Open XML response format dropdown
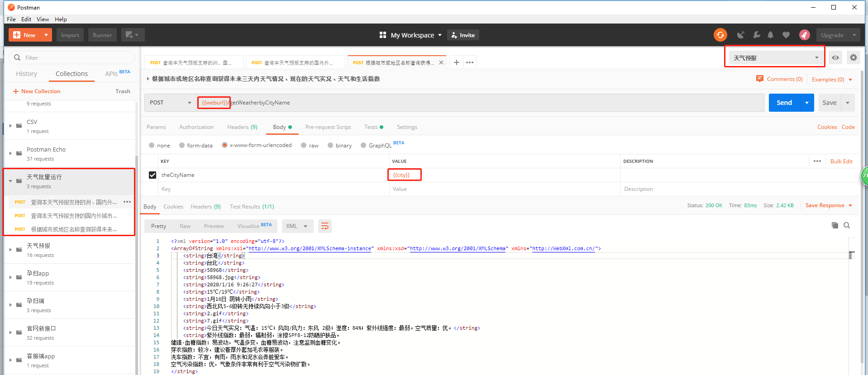Viewport: 868px width, 375px height. (297, 226)
